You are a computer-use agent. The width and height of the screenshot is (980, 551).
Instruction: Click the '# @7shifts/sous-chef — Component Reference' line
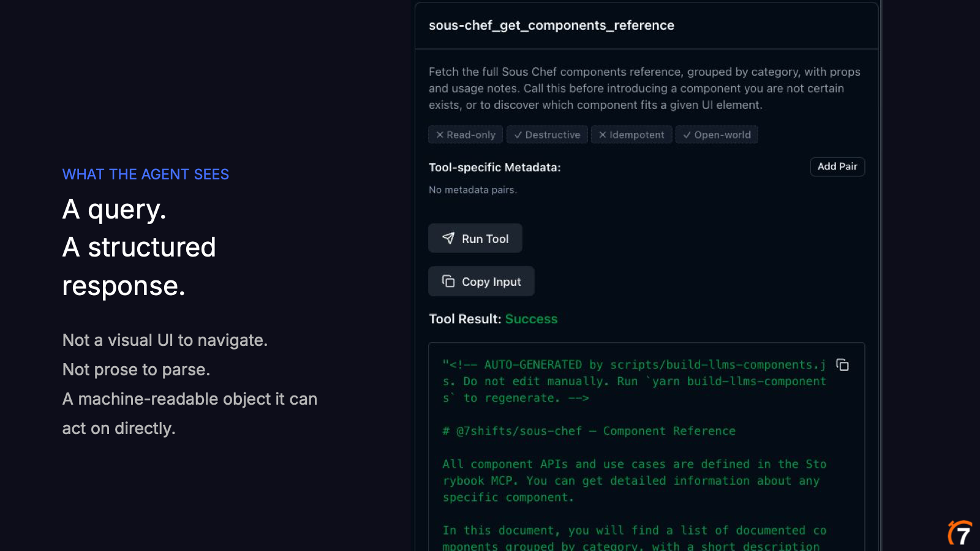point(589,431)
